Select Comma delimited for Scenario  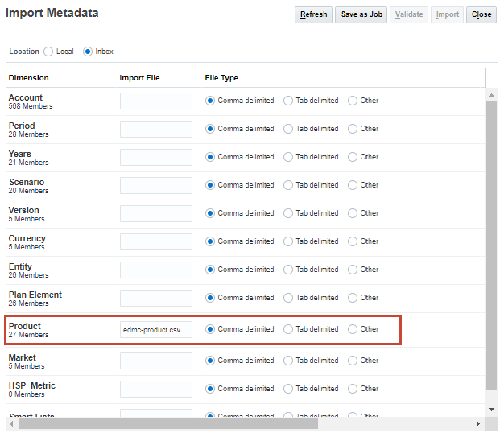210,185
